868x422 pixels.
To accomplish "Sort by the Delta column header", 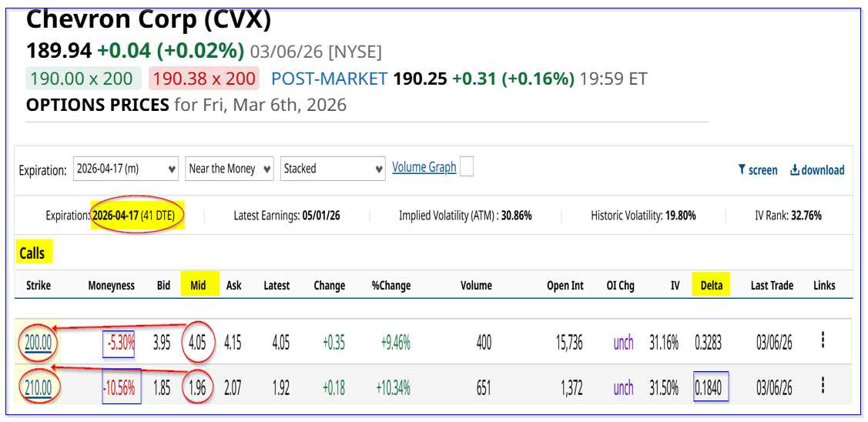I will tap(711, 286).
